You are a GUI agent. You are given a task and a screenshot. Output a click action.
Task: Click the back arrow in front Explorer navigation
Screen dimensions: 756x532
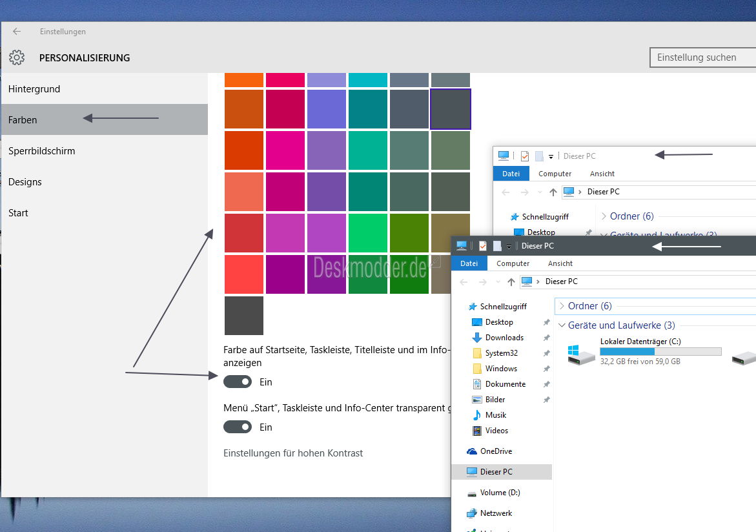[464, 281]
